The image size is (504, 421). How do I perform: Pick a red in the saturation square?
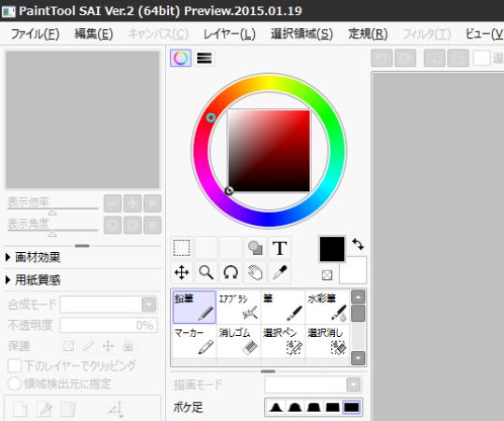(270, 151)
